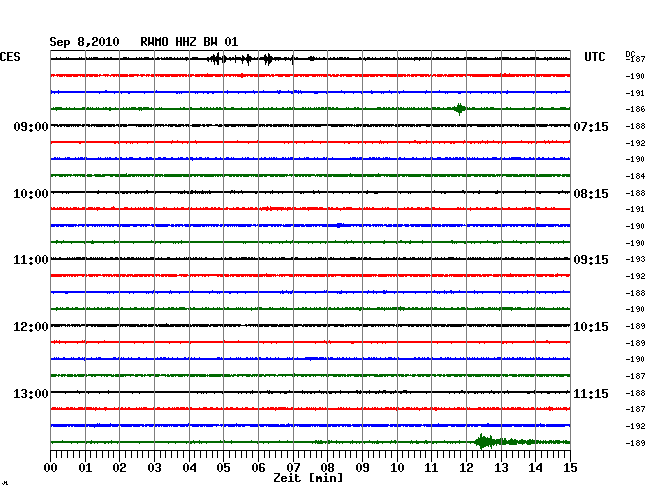Click the '14' minute axis label

tap(535, 467)
